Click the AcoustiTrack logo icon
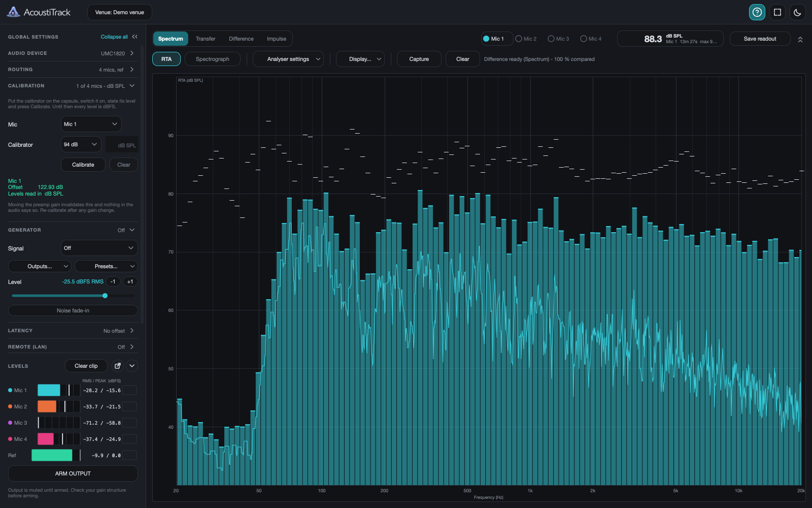Viewport: 812px width, 508px height. (x=14, y=12)
